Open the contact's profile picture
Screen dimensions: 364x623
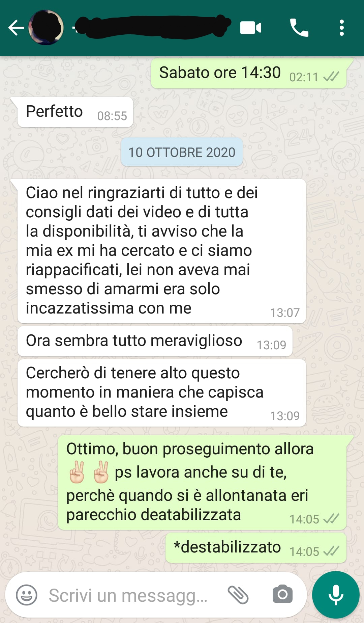click(x=46, y=28)
